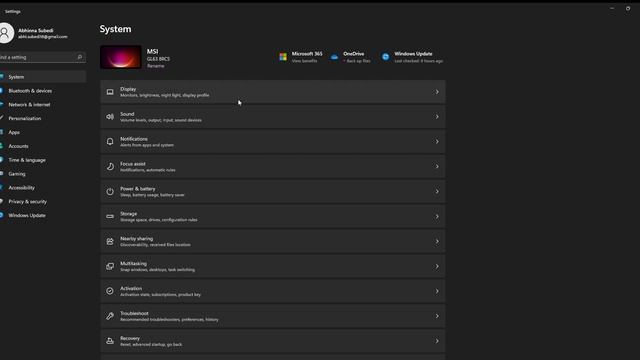
Task: Go to Privacy & security
Action: tap(43, 202)
